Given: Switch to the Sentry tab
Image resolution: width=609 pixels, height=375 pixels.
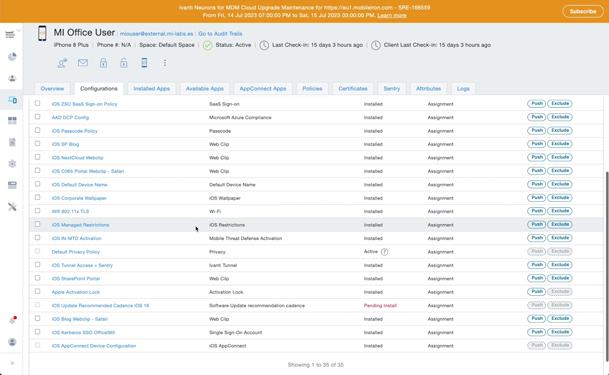Looking at the screenshot, I should point(392,89).
